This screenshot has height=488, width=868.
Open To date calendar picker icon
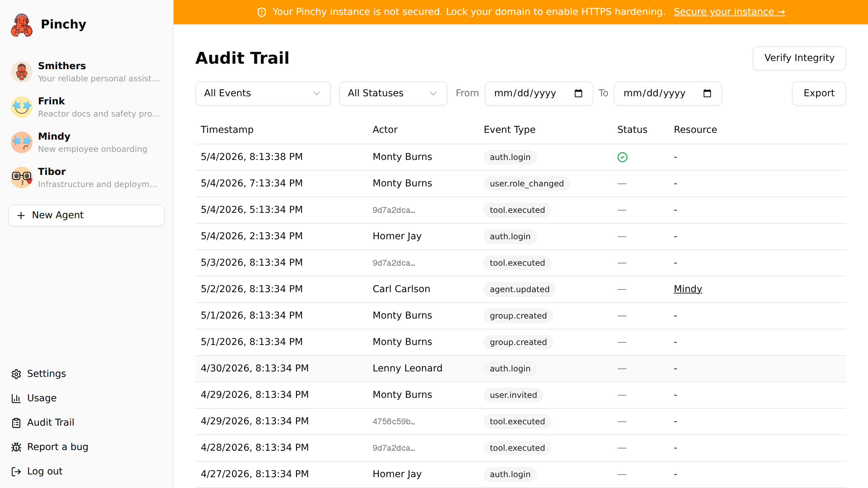[x=707, y=93]
